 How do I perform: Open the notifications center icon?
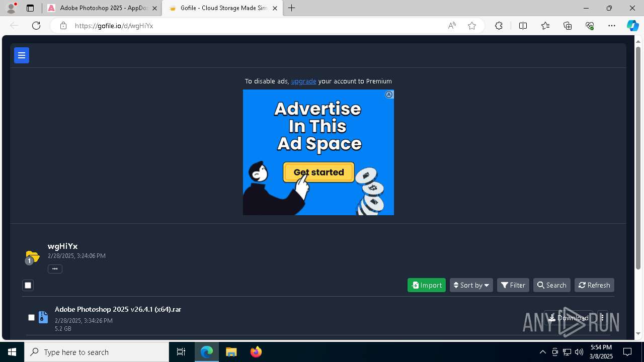pyautogui.click(x=627, y=352)
